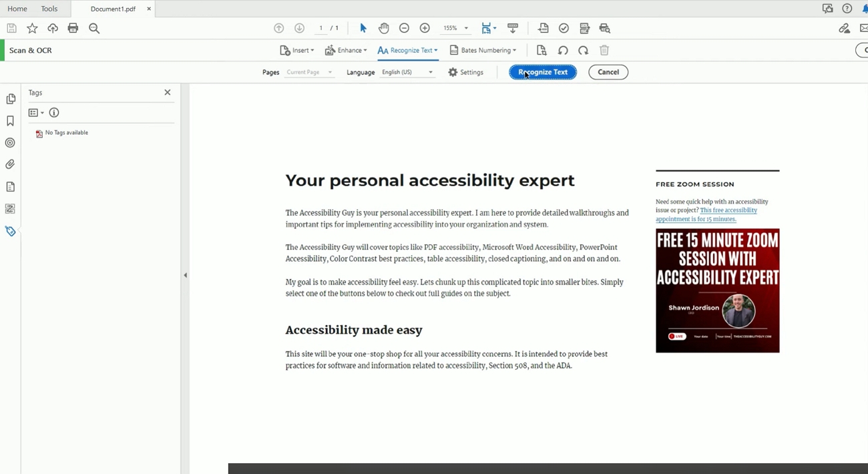Click the Your personal accessibility expert heading
The height and width of the screenshot is (474, 868).
tap(430, 180)
